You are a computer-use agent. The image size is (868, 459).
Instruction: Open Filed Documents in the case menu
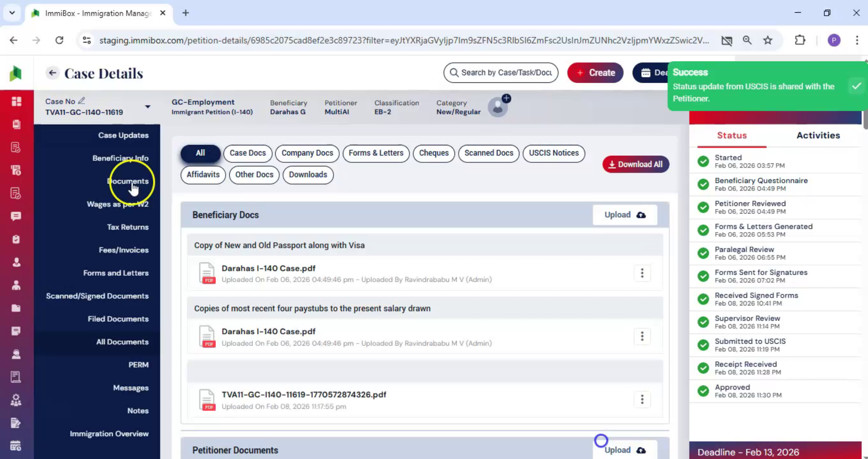tap(118, 319)
